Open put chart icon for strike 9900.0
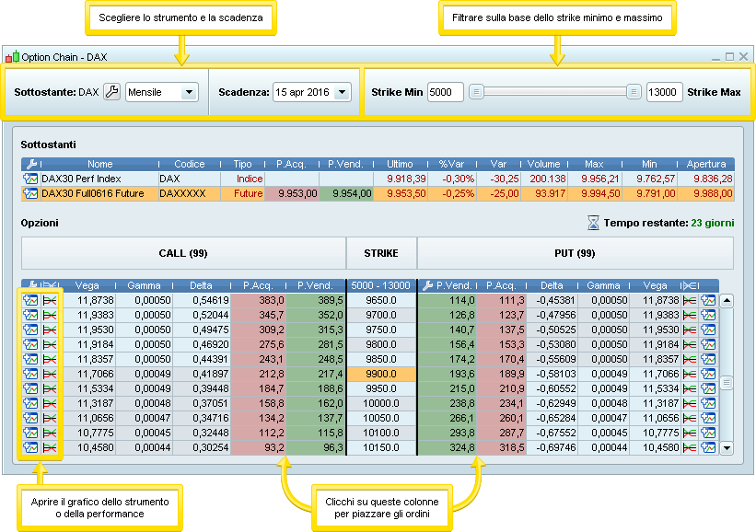756x532 pixels. click(708, 374)
